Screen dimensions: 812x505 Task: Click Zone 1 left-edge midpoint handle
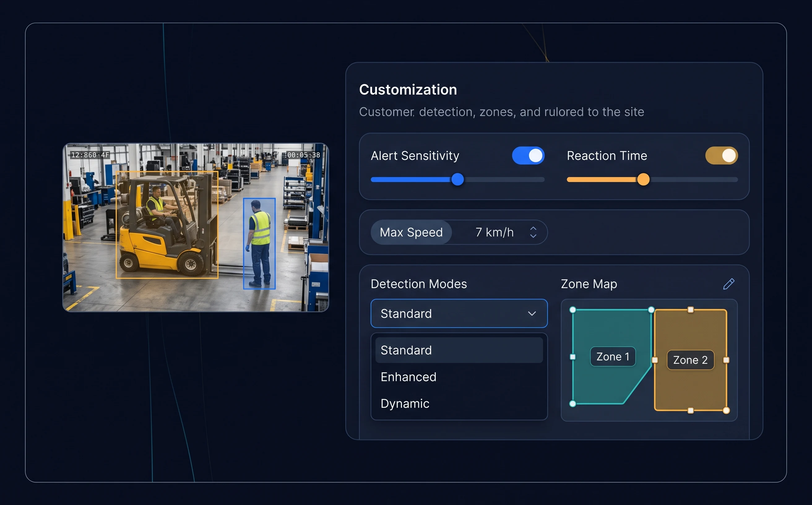[572, 357]
